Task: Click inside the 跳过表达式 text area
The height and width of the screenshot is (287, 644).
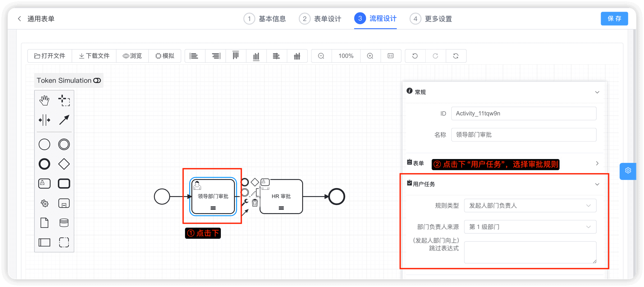Action: [x=530, y=252]
